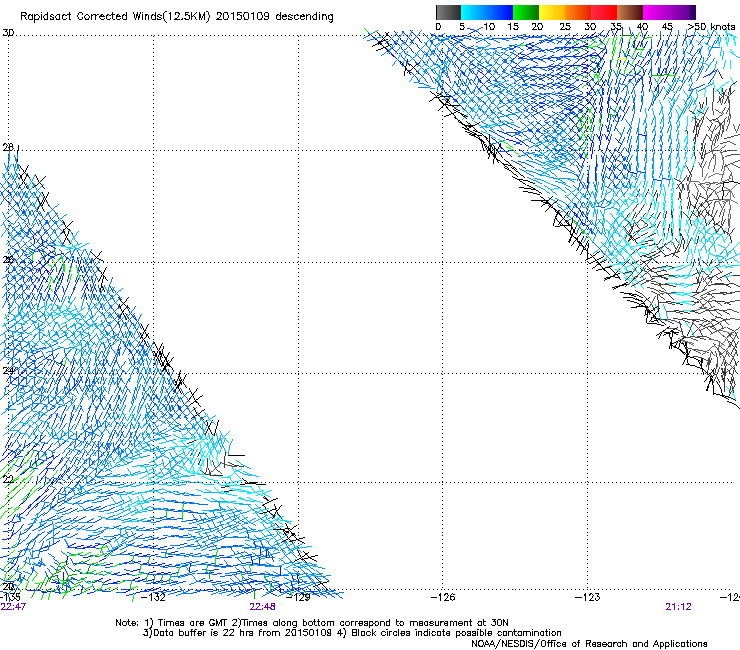
Task: Click the purple '22:47' time stamp
Action: point(13,607)
